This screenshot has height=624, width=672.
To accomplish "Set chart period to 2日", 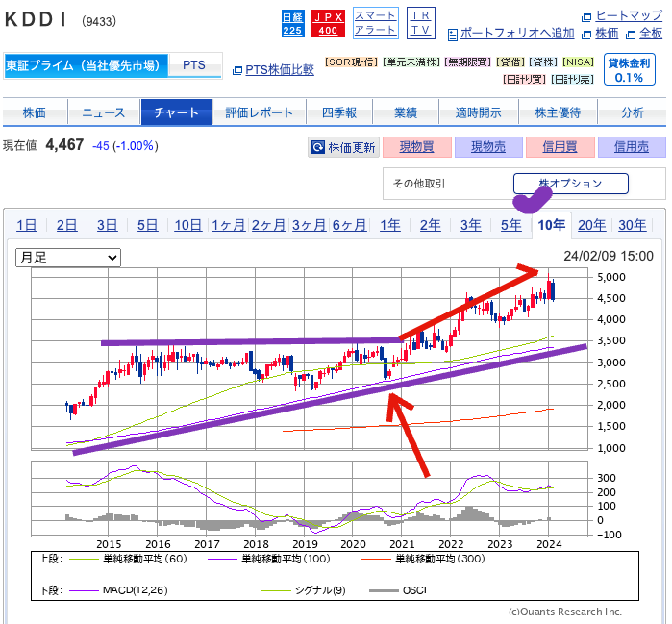I will (67, 225).
